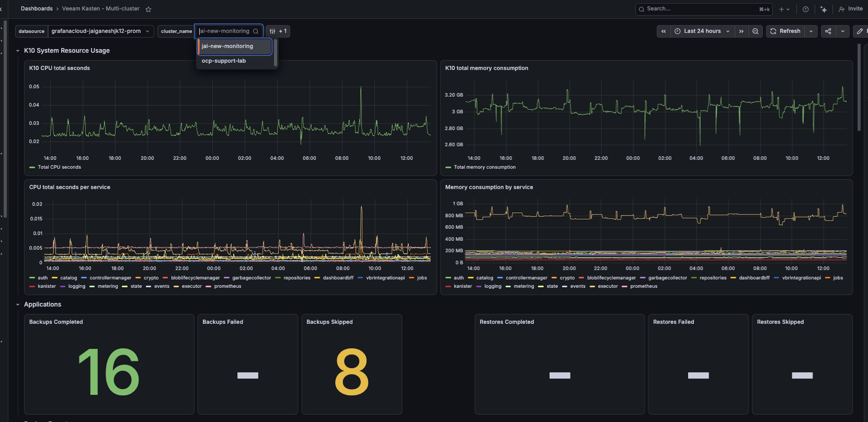868x422 pixels.
Task: Click 'Restores Failed' panel title
Action: [x=673, y=322]
